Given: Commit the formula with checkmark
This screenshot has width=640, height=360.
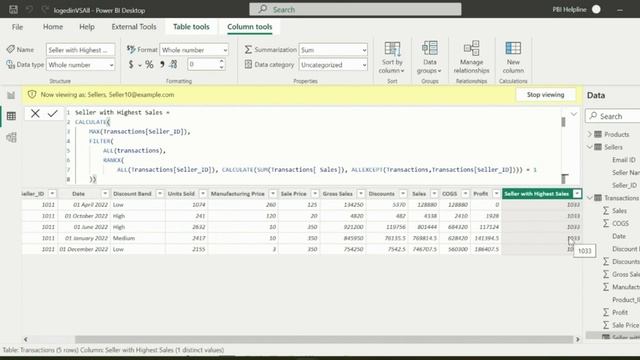Looking at the screenshot, I should pos(52,113).
